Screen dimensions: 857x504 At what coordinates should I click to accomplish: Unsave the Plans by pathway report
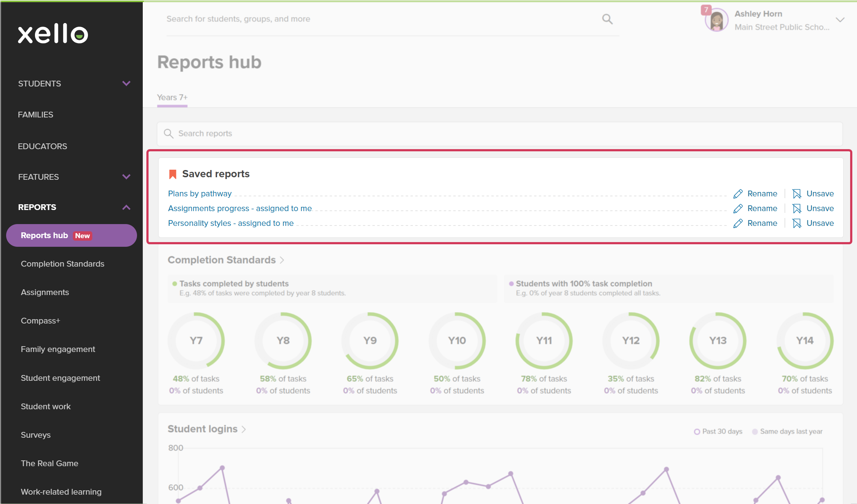pos(820,194)
